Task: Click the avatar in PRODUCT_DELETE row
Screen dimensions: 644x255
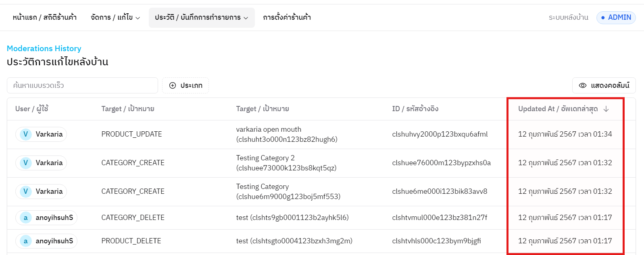Action: click(25, 241)
